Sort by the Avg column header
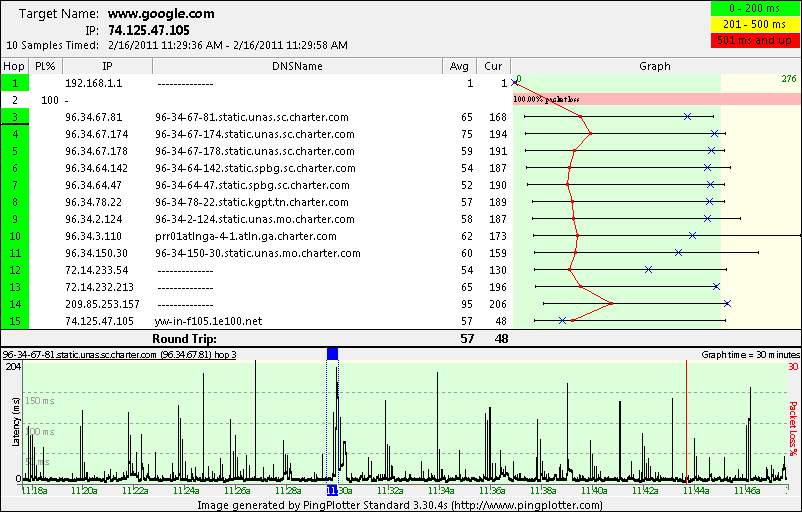 [459, 66]
